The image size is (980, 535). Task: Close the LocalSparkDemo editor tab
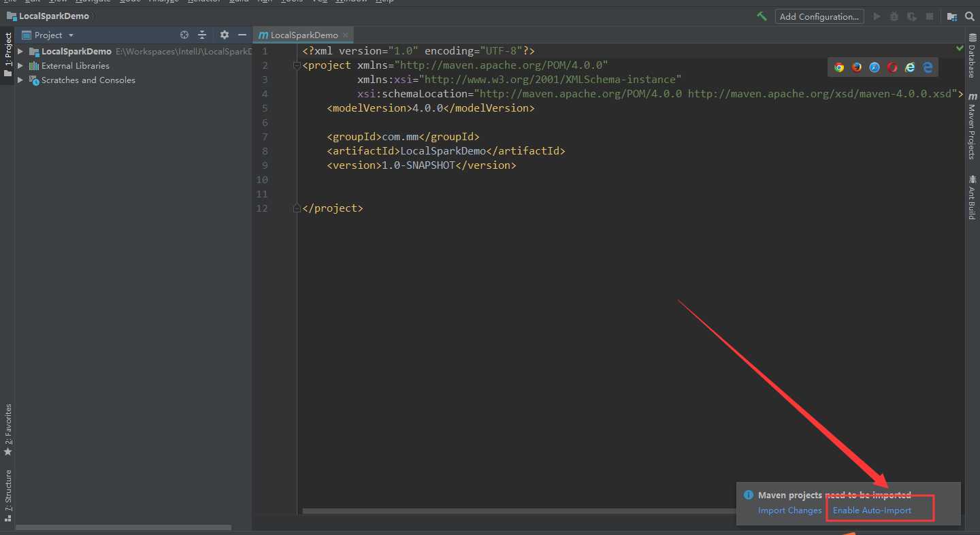[346, 35]
